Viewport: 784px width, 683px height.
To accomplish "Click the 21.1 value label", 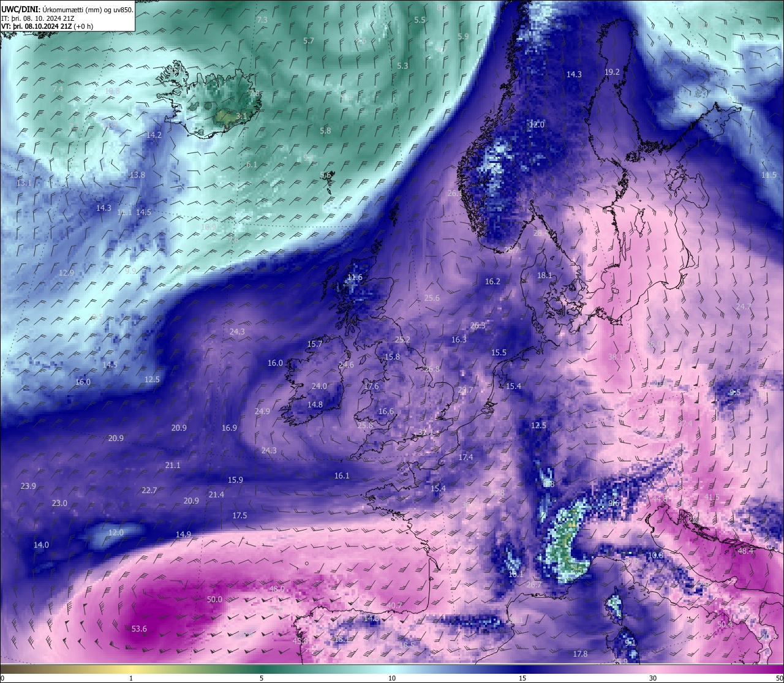I will pos(173,466).
